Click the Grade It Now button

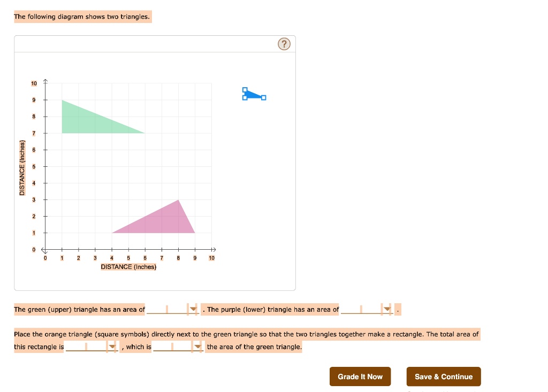(360, 376)
